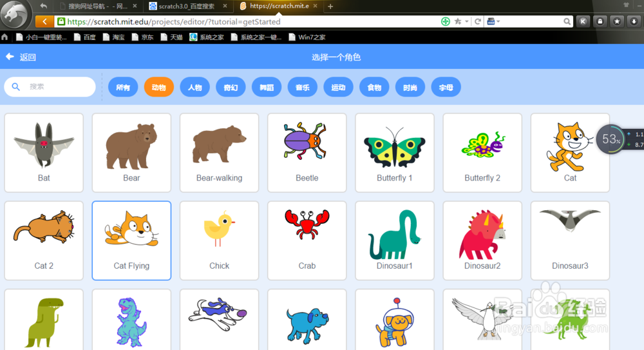Filter sprites by 字母 category
Image resolution: width=644 pixels, height=350 pixels.
tap(446, 87)
